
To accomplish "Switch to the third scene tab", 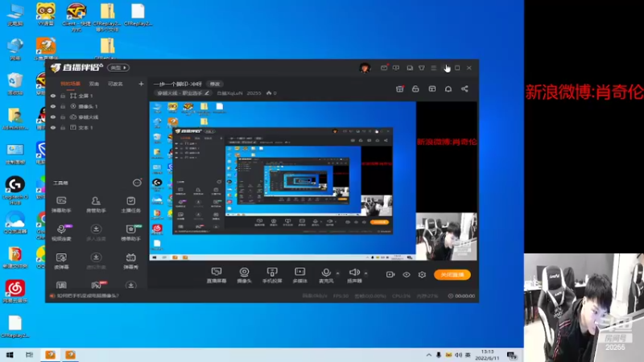I will click(115, 84).
